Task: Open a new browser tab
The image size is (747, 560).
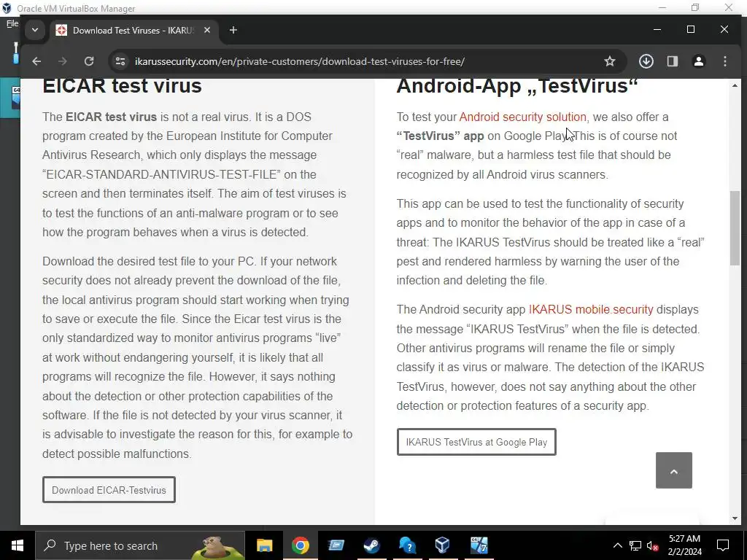Action: pos(233,30)
